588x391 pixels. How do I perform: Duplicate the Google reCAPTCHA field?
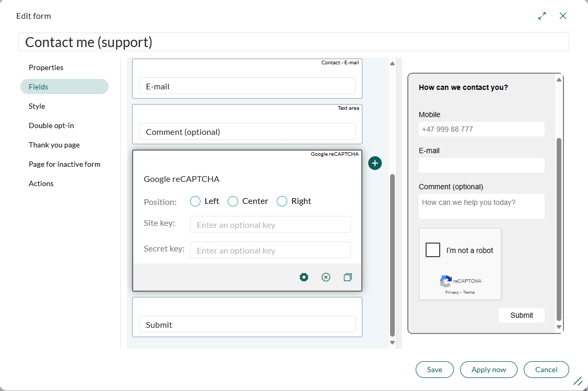348,277
